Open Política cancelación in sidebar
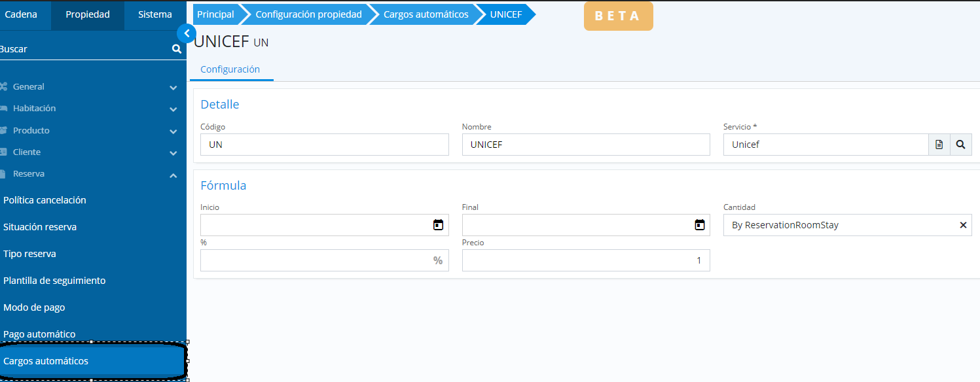This screenshot has width=980, height=382. (45, 200)
